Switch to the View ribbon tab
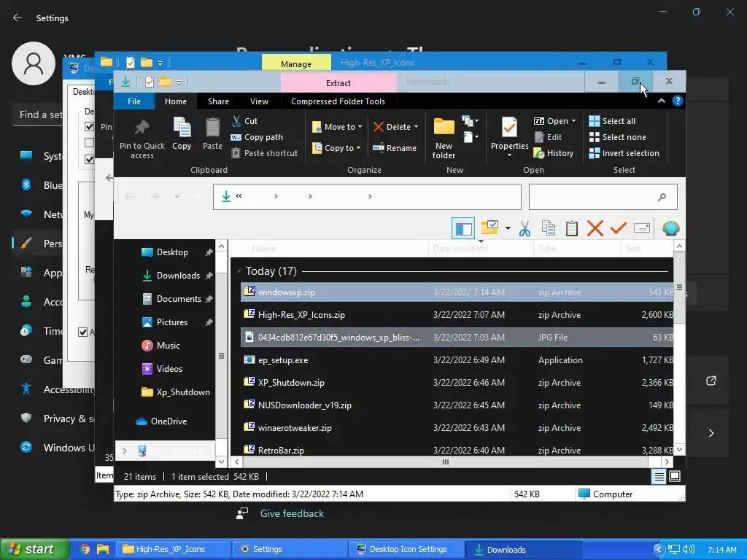 (259, 101)
